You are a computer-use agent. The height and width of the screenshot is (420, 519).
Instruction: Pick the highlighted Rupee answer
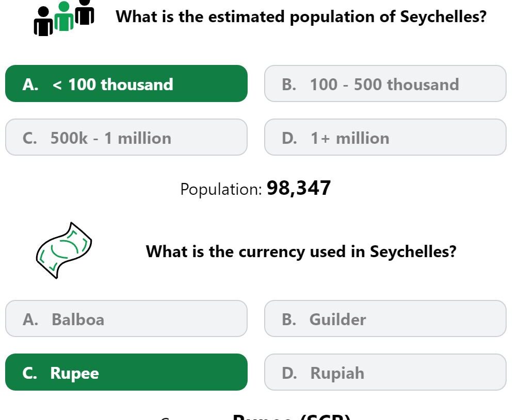tap(126, 373)
